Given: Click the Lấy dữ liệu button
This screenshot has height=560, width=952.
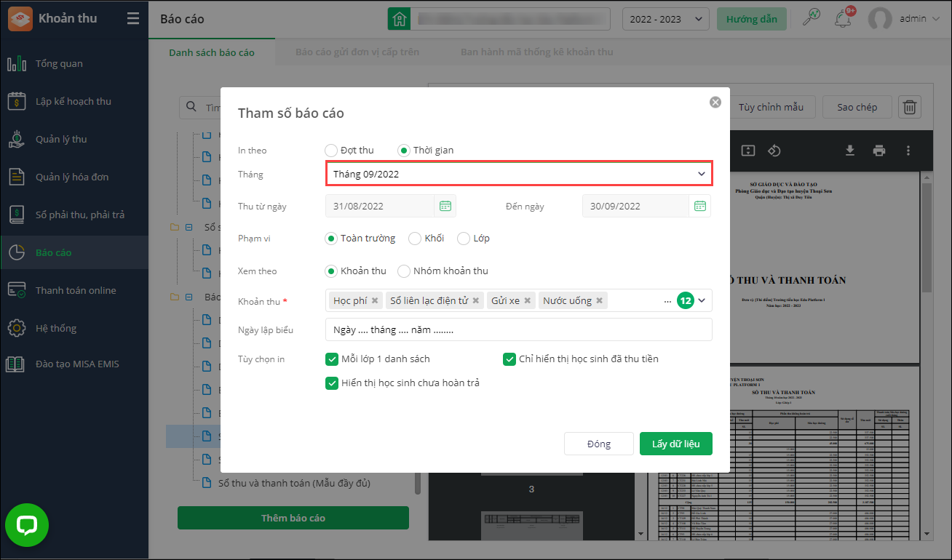Looking at the screenshot, I should (x=675, y=444).
